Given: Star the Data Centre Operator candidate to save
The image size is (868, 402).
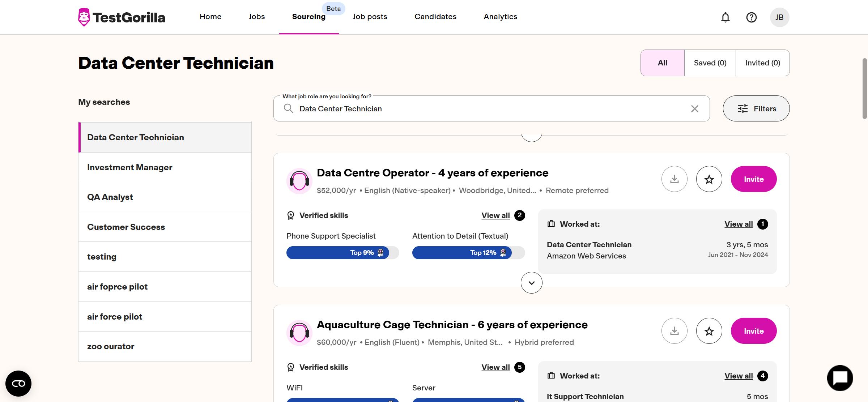Looking at the screenshot, I should coord(709,179).
